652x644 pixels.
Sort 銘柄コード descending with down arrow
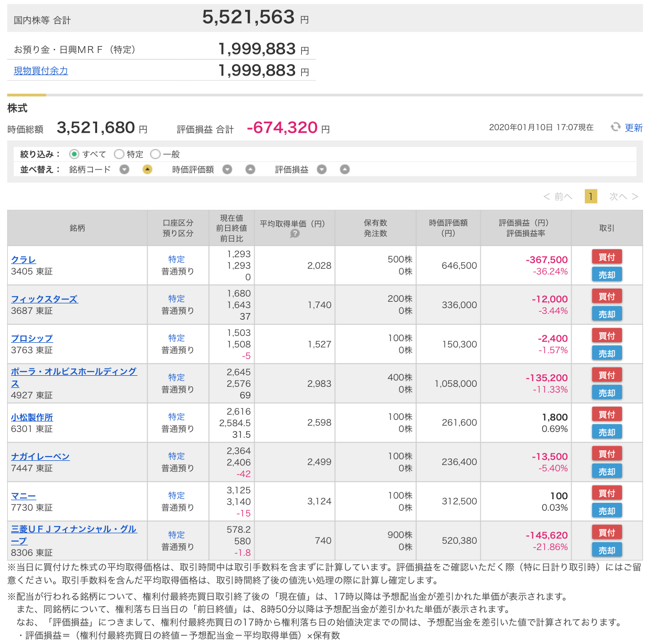[x=124, y=169]
